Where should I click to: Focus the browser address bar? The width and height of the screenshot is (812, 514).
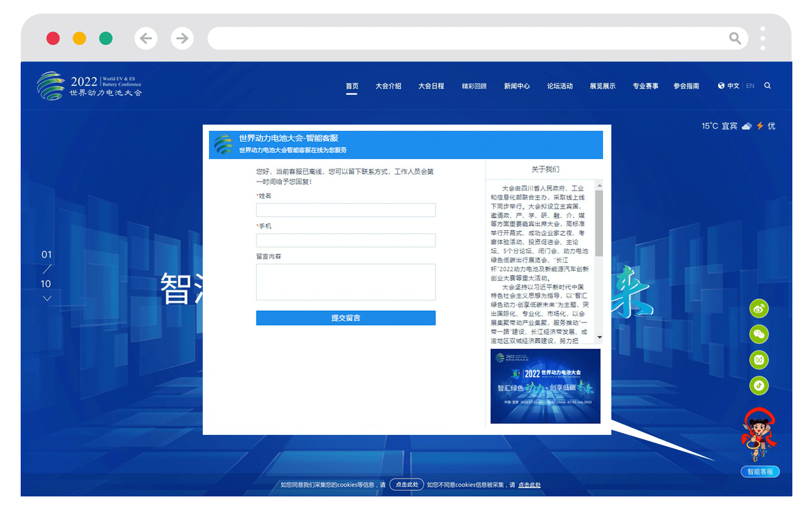click(477, 38)
